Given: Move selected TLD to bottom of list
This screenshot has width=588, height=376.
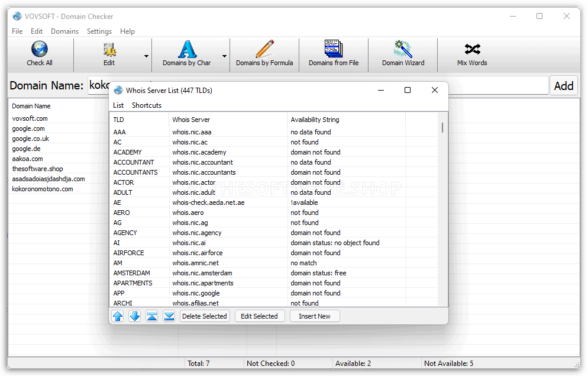Looking at the screenshot, I should 169,316.
